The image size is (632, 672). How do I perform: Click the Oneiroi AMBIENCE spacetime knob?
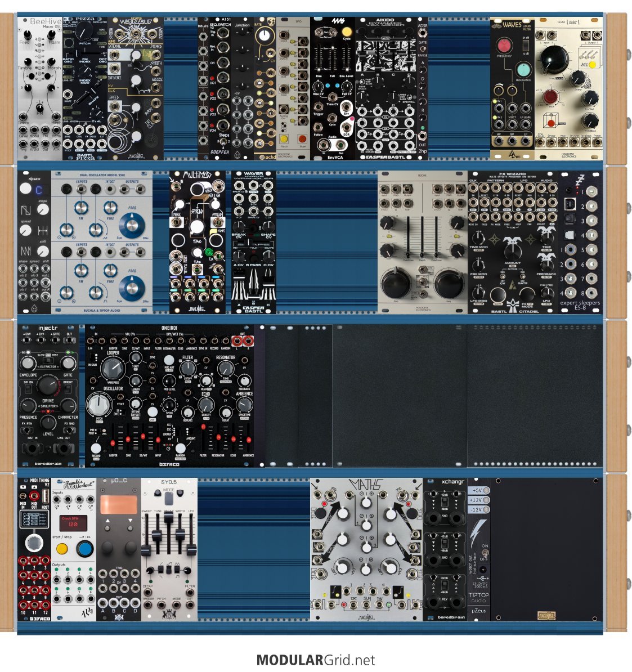[244, 405]
